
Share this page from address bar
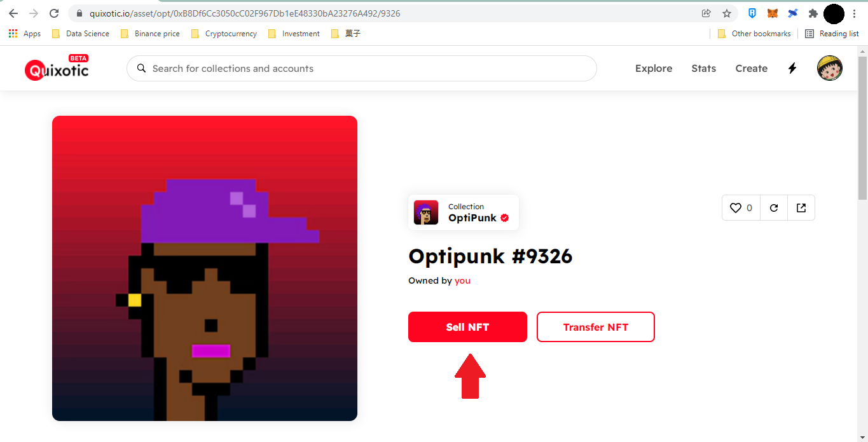pos(706,13)
